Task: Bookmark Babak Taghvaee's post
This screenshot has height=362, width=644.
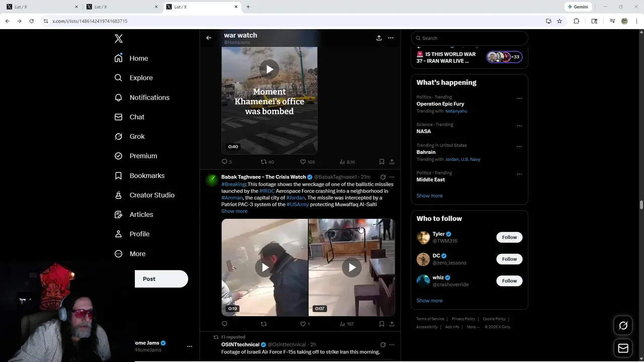Action: [381, 324]
